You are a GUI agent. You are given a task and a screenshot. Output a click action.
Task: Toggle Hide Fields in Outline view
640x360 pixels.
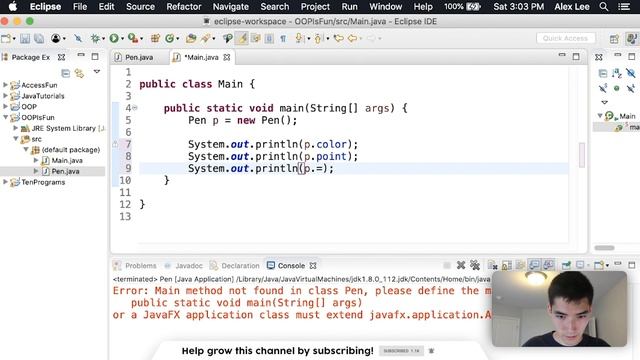pos(631,73)
